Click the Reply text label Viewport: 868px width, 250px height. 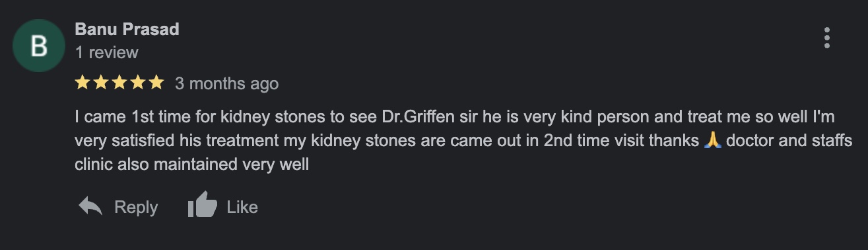coord(136,207)
